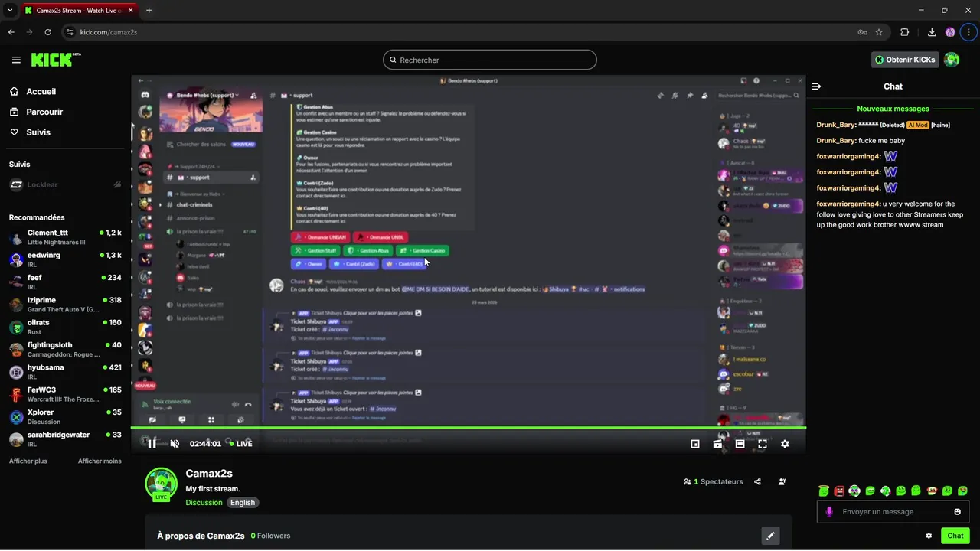This screenshot has height=551, width=980.
Task: Click Obtenir KICKs button
Action: tap(905, 60)
